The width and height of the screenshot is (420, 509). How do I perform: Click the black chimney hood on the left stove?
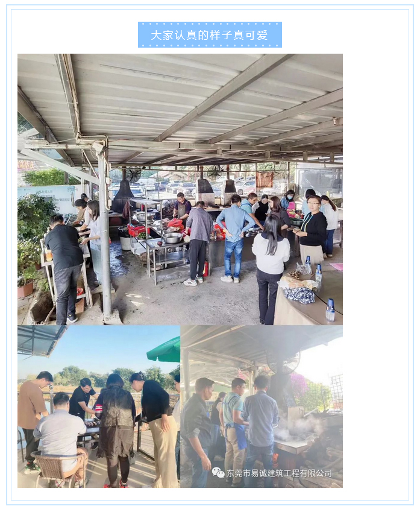(124, 193)
